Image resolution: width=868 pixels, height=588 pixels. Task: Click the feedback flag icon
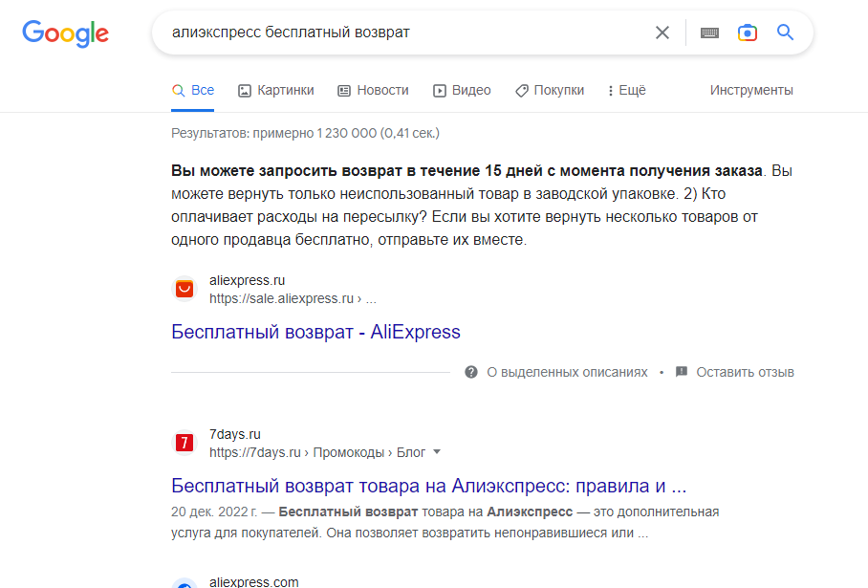(x=682, y=372)
